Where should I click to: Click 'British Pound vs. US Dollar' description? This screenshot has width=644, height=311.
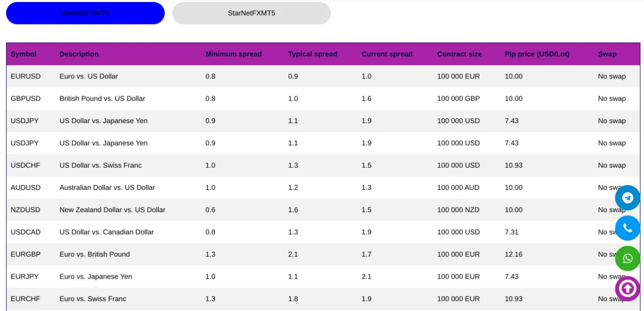(x=102, y=98)
